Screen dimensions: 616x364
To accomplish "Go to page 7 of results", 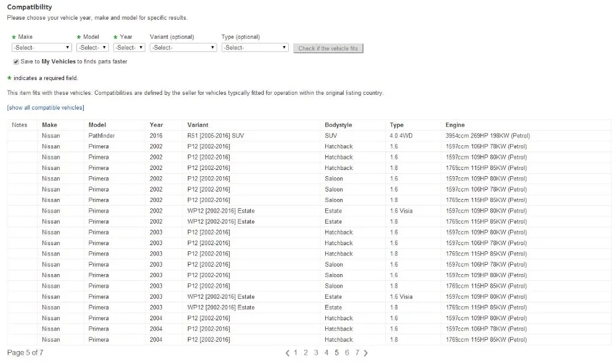I will tap(357, 353).
